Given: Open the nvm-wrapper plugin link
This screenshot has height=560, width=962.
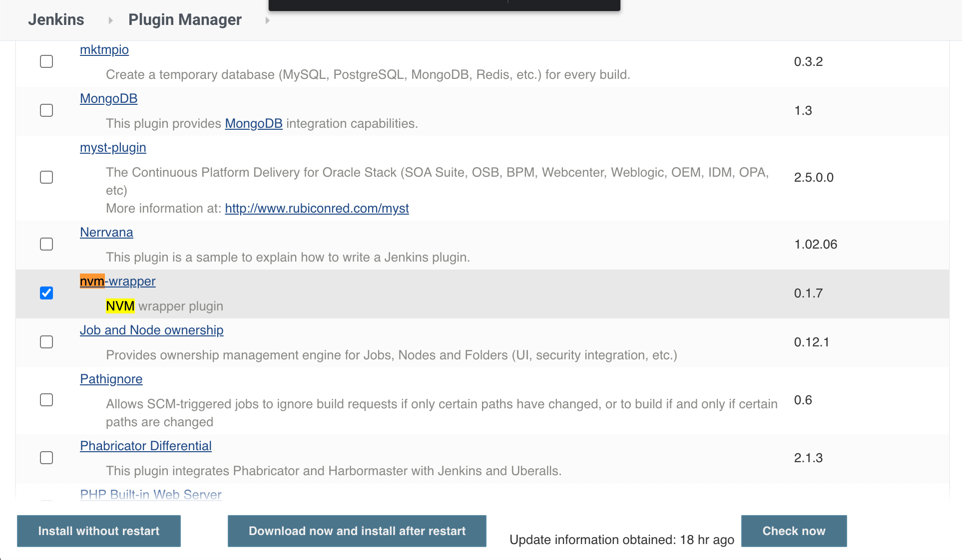Looking at the screenshot, I should tap(118, 281).
